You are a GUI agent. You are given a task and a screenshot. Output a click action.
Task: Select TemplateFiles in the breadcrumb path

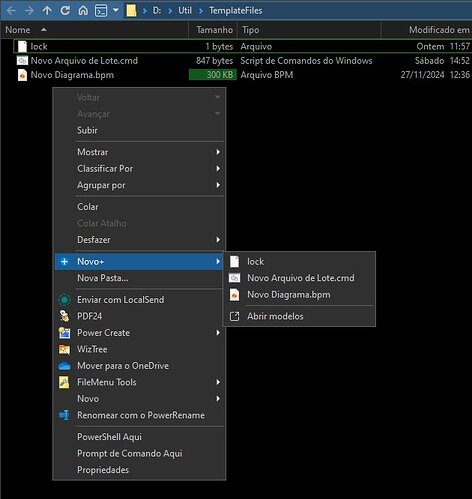(x=235, y=11)
